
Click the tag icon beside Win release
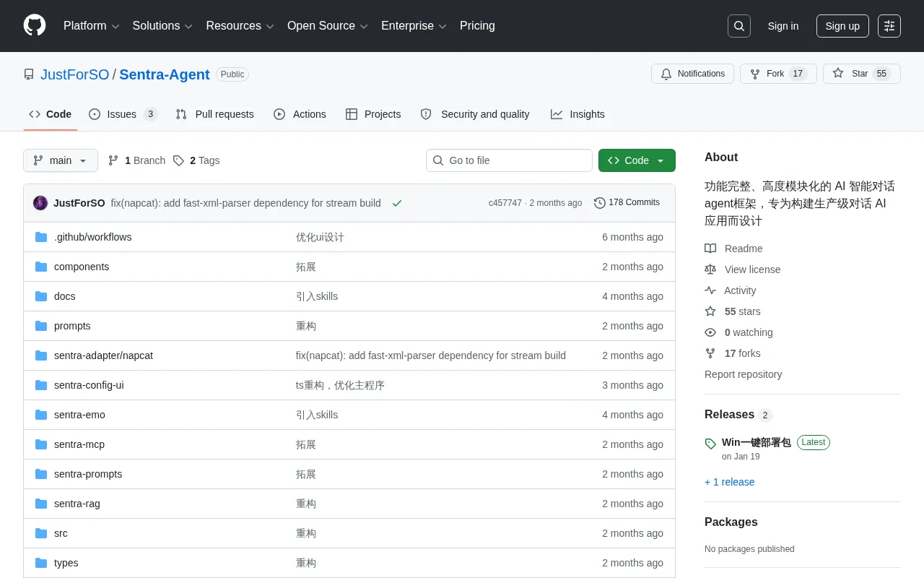[710, 444]
